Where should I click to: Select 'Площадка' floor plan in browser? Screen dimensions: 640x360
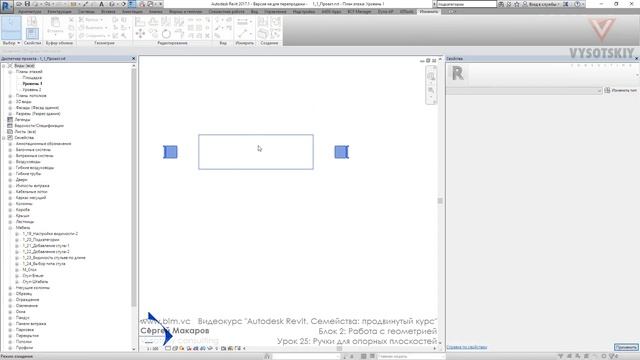pos(32,78)
